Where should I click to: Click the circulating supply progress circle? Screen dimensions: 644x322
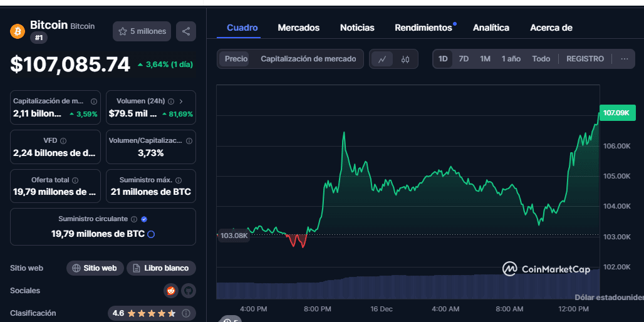click(151, 234)
